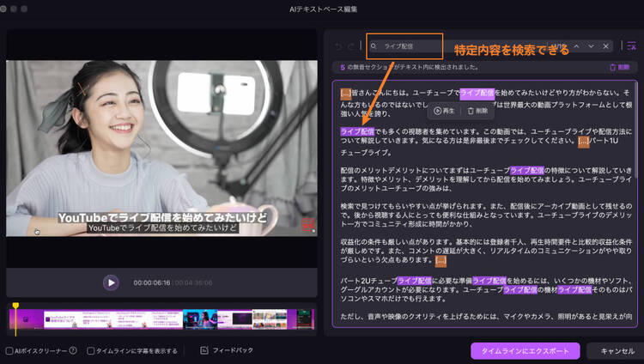Screen dimensions: 644x364
Task: Select highlighted ライブ配信 starting second paragraph
Action: pos(357,131)
